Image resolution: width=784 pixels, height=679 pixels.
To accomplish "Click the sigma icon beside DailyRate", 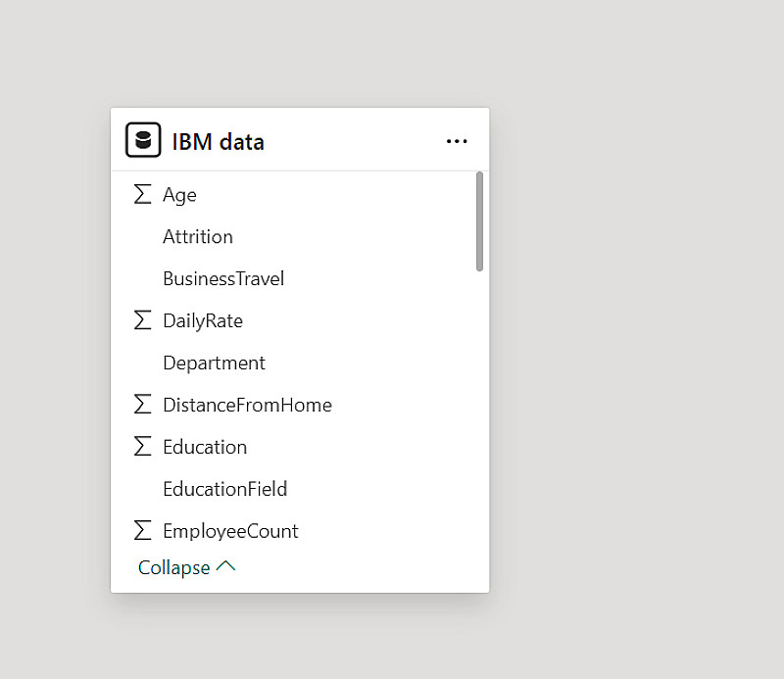I will [143, 320].
